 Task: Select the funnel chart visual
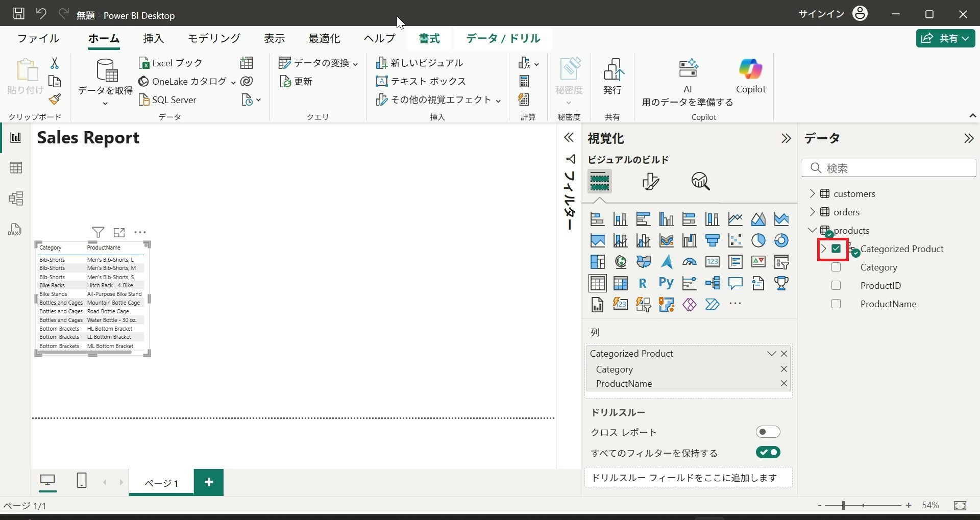712,240
